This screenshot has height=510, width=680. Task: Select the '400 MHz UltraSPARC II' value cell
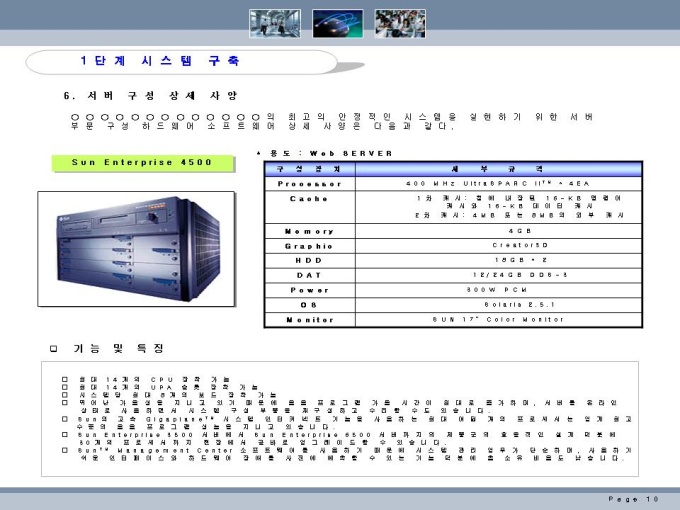coord(498,184)
